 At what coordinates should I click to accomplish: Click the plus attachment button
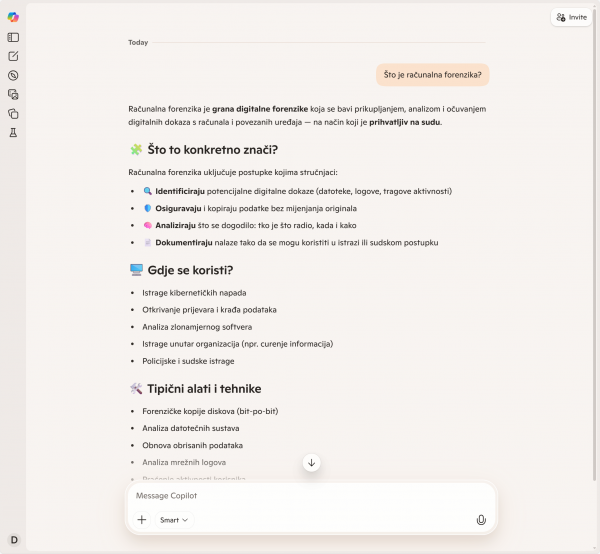coord(142,520)
